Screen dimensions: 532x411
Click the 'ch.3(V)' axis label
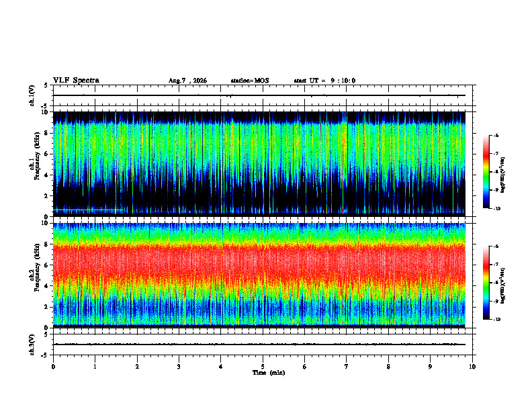point(32,345)
